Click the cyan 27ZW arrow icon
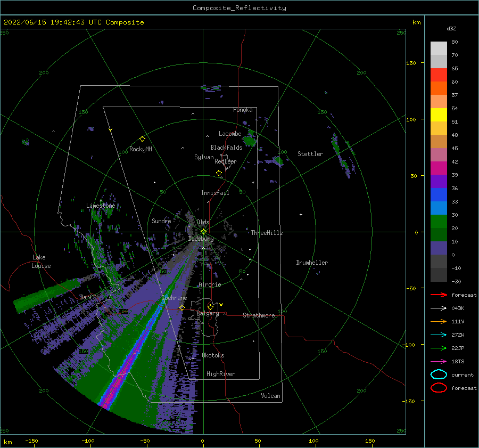 tap(439, 335)
